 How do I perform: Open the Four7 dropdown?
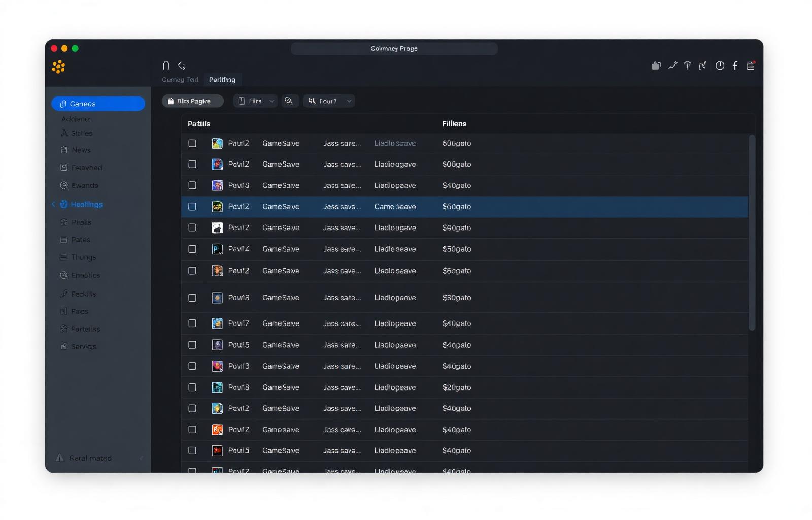(329, 101)
